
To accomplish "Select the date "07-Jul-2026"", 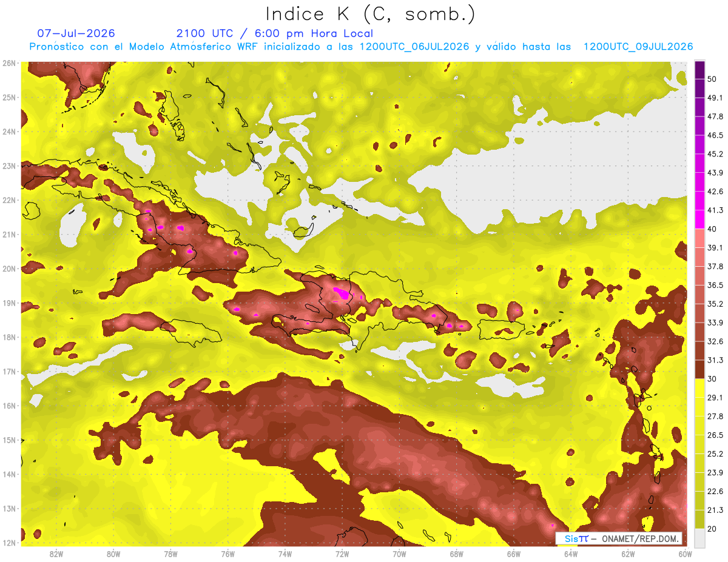I will coord(76,33).
